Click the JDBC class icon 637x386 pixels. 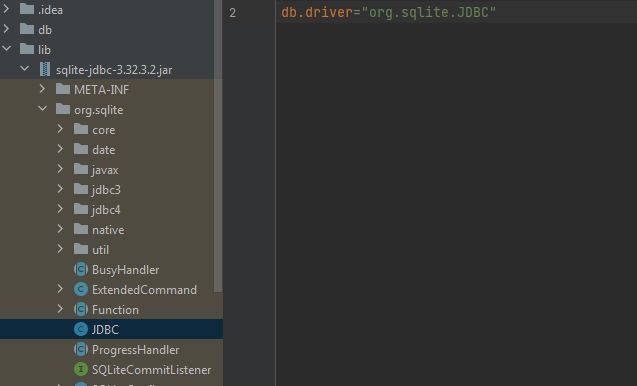coord(81,329)
